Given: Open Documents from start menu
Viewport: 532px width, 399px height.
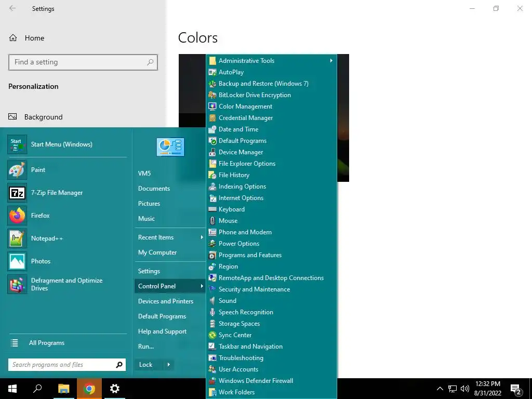Looking at the screenshot, I should click(170, 188).
